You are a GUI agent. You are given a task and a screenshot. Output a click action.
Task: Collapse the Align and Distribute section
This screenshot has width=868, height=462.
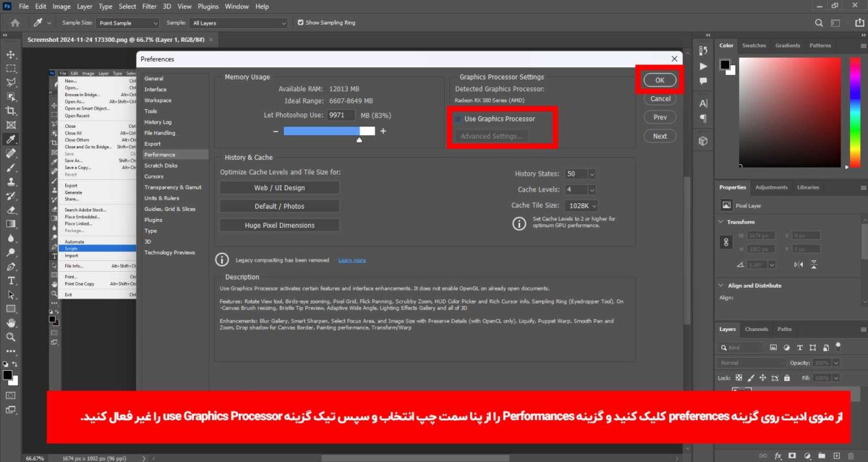pyautogui.click(x=722, y=286)
